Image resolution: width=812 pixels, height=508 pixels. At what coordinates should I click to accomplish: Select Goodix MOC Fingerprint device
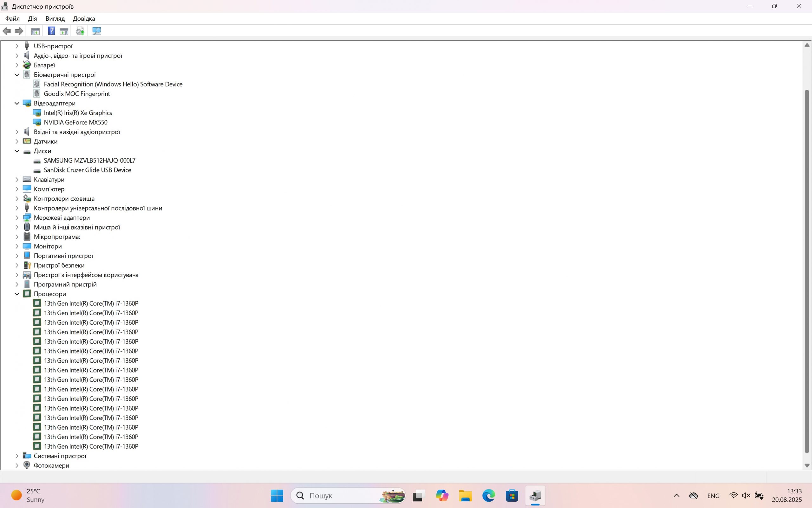[x=77, y=94]
